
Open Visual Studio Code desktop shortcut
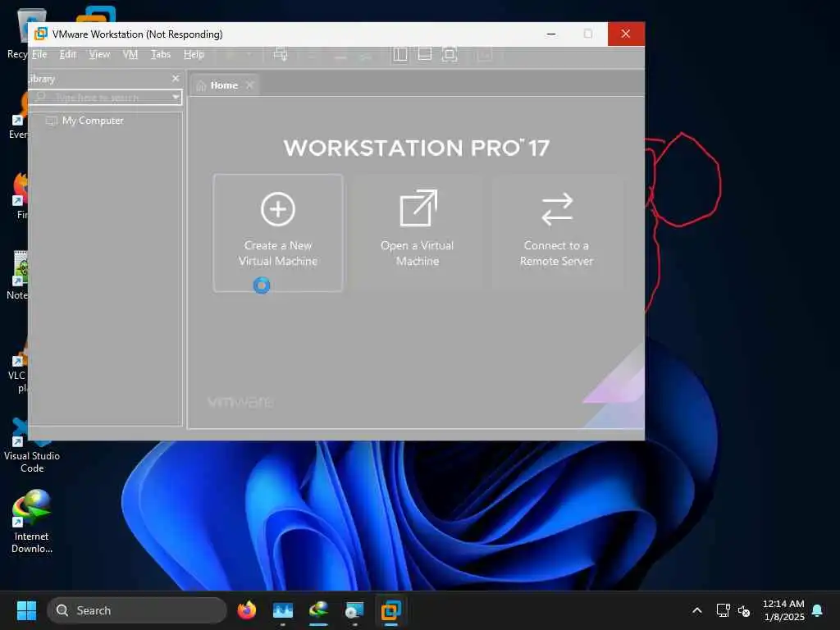tap(31, 445)
